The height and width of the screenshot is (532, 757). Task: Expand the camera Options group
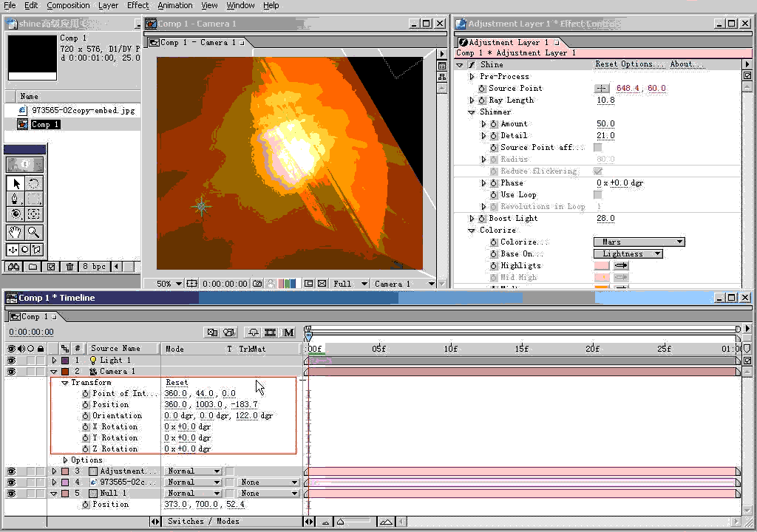(65, 460)
